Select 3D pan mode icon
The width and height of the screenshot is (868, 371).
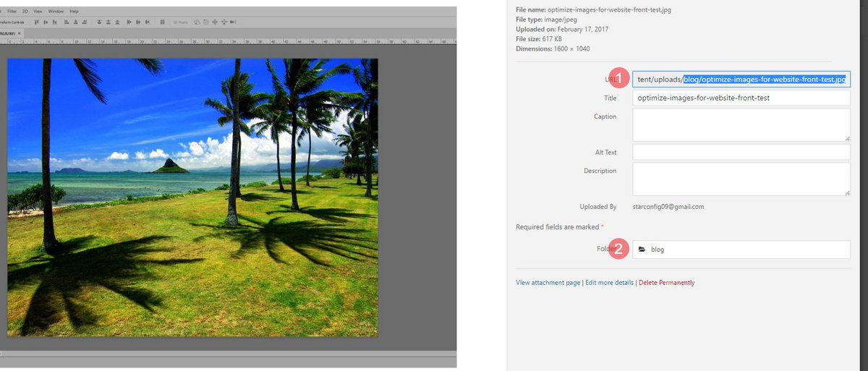click(215, 22)
